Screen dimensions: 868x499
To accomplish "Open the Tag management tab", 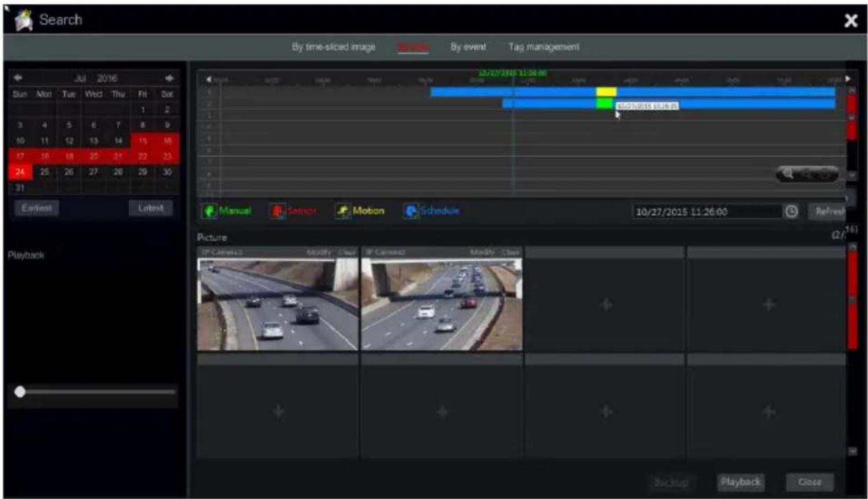I will point(544,47).
